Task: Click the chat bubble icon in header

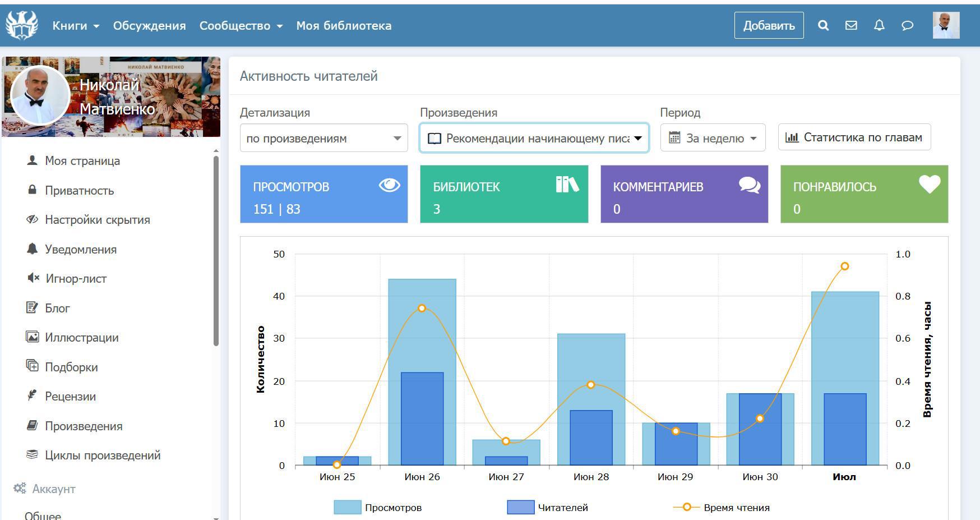Action: tap(907, 25)
